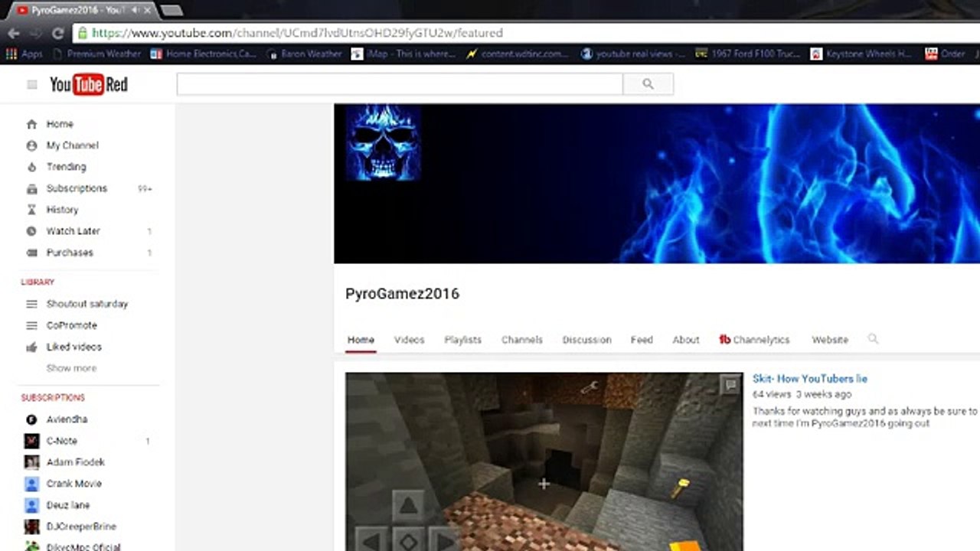
Task: Open the content.wdtinc.com bookmark
Action: (x=518, y=54)
